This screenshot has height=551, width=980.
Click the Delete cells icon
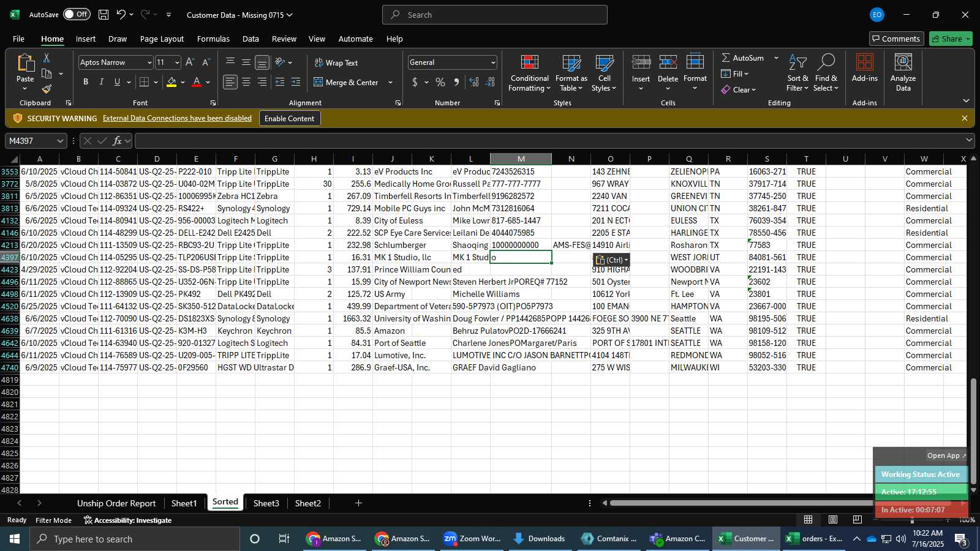(x=668, y=62)
